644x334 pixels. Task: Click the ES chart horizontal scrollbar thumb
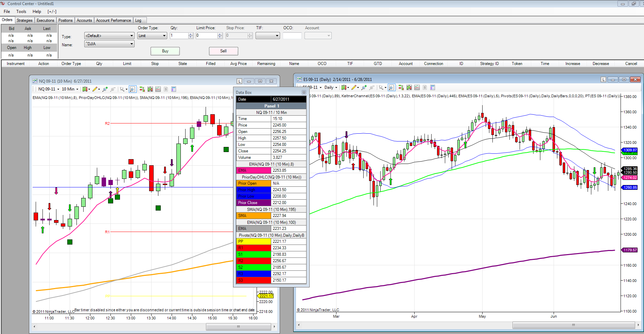(x=573, y=325)
